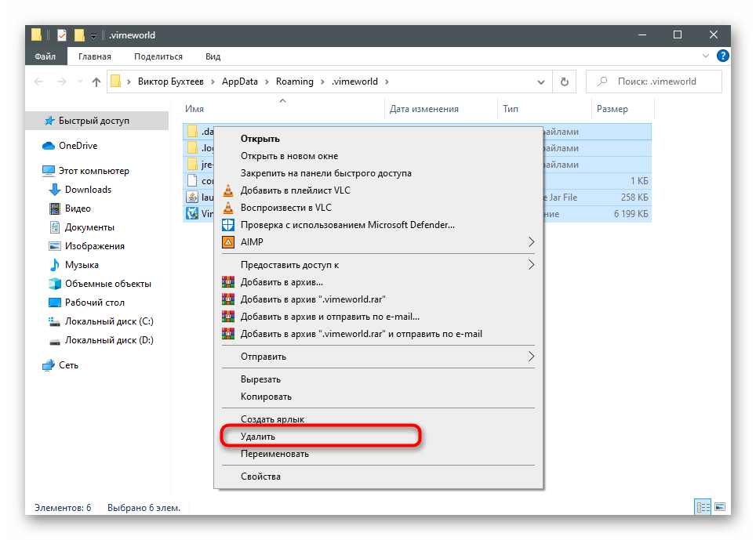Click the Refresh icon next to address bar
This screenshot has height=540, width=756.
(564, 82)
